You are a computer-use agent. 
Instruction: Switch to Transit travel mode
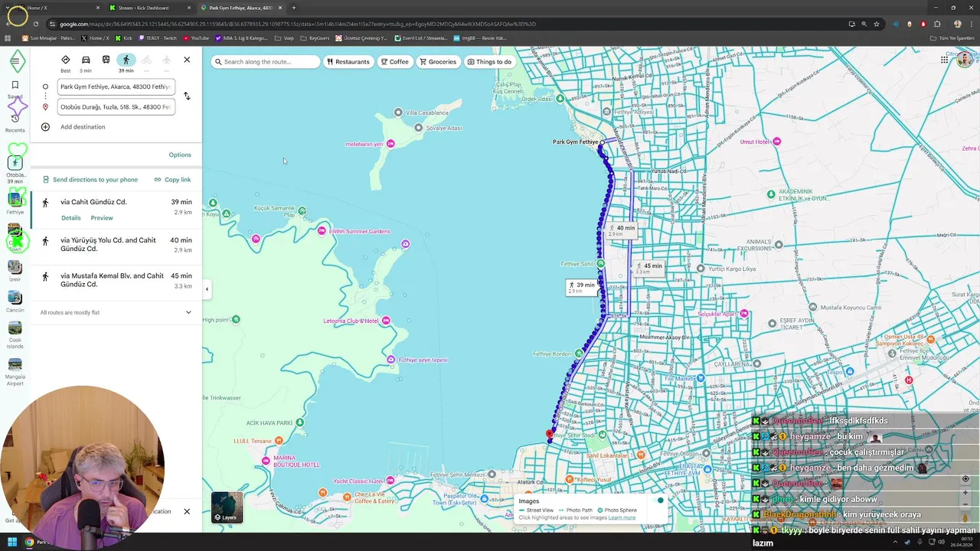coord(106,60)
